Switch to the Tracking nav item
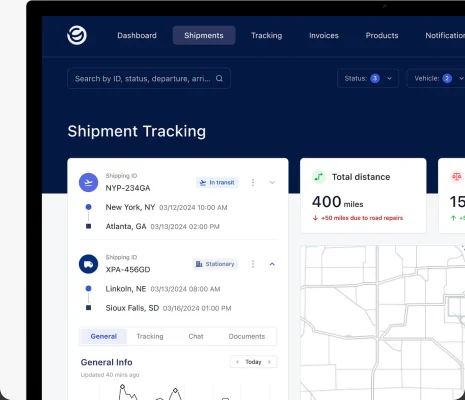Image resolution: width=465 pixels, height=400 pixels. pyautogui.click(x=267, y=35)
